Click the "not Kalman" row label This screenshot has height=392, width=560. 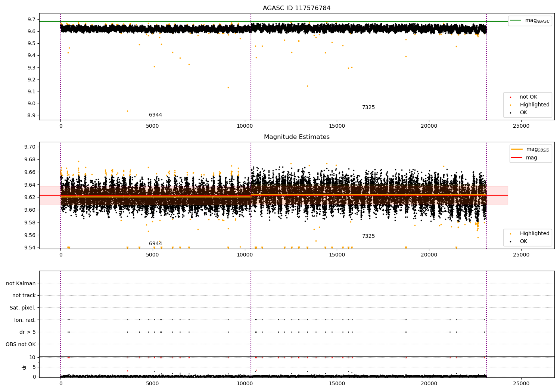pos(21,284)
